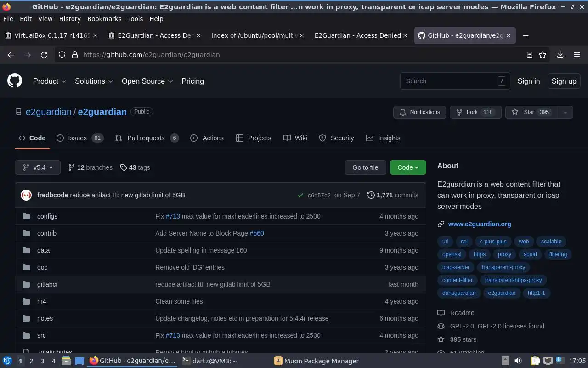Click the 1,771 commits link
The image size is (588, 368).
click(x=393, y=195)
